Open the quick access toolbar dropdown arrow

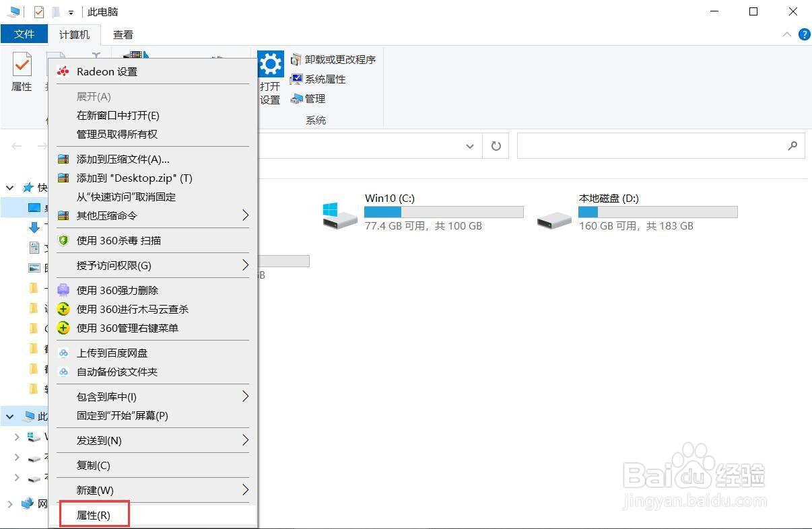pos(71,11)
